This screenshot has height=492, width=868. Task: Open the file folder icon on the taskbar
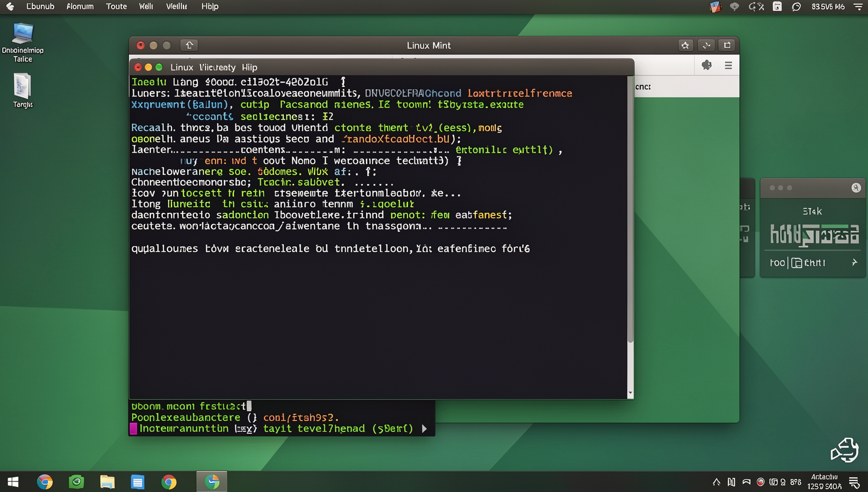(107, 482)
